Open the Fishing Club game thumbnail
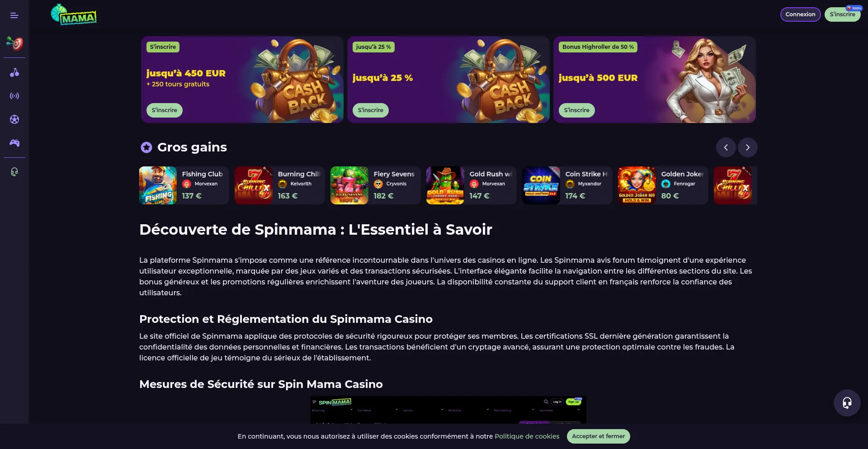 pyautogui.click(x=158, y=185)
